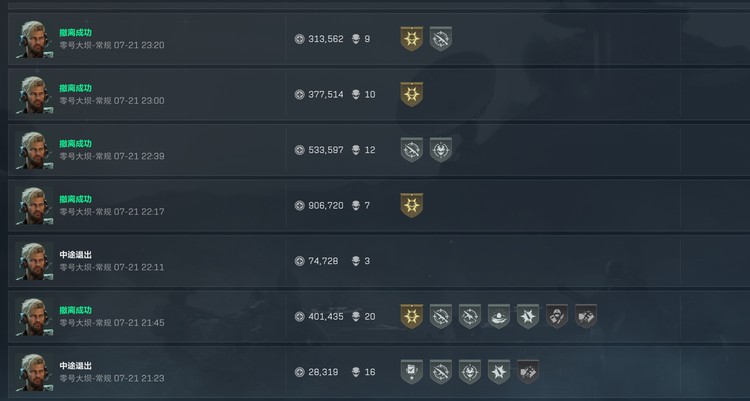Click the skull icon beside 3 kills

356,261
